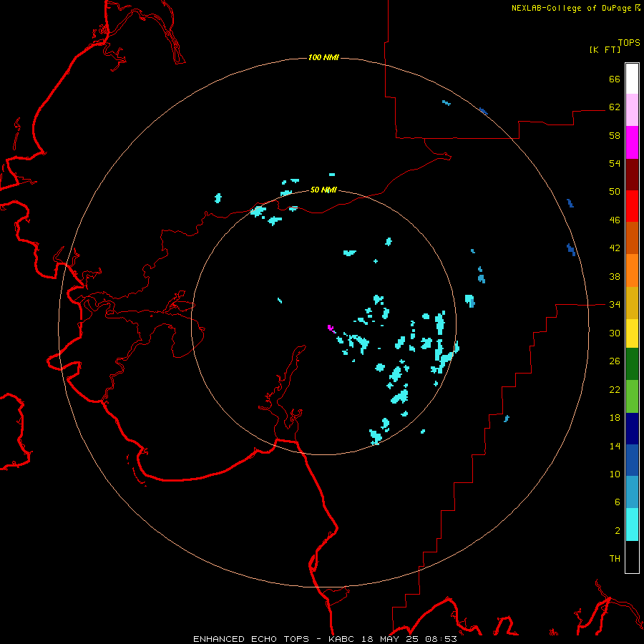This screenshot has width=644, height=644.
Task: Click the white 66 kft legend swatch
Action: [x=632, y=79]
